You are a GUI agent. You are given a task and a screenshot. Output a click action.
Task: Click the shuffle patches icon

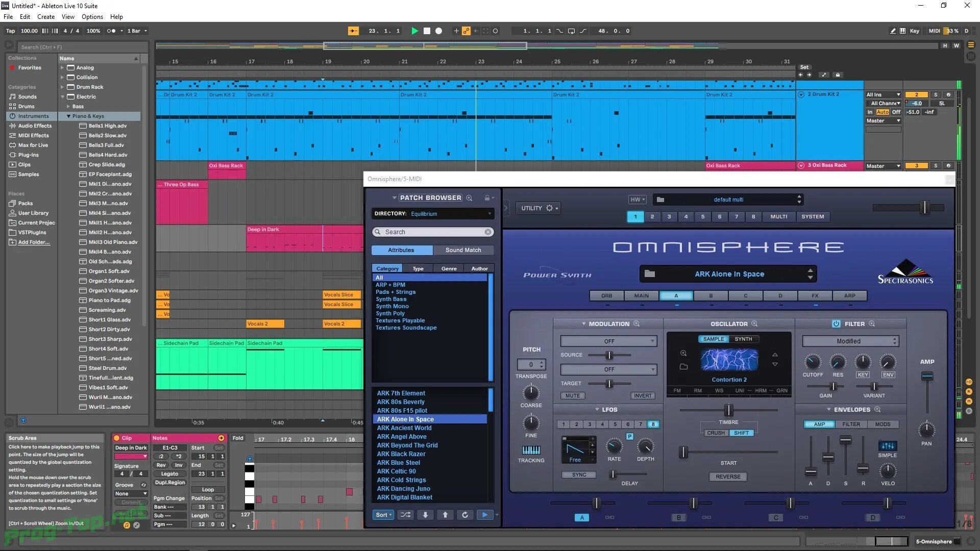coord(405,515)
